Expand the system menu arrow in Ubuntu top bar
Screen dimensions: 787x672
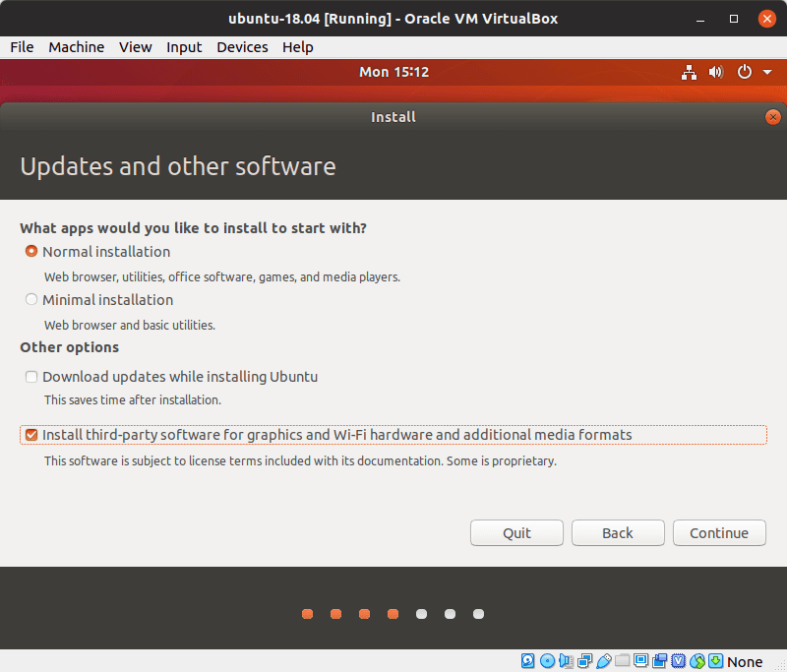coord(767,72)
